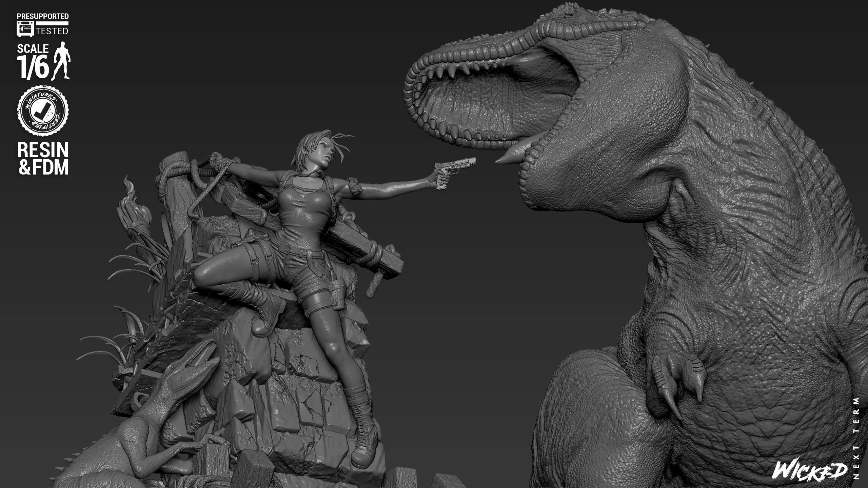Click the TESTED label
This screenshot has height=488, width=868.
(52, 31)
